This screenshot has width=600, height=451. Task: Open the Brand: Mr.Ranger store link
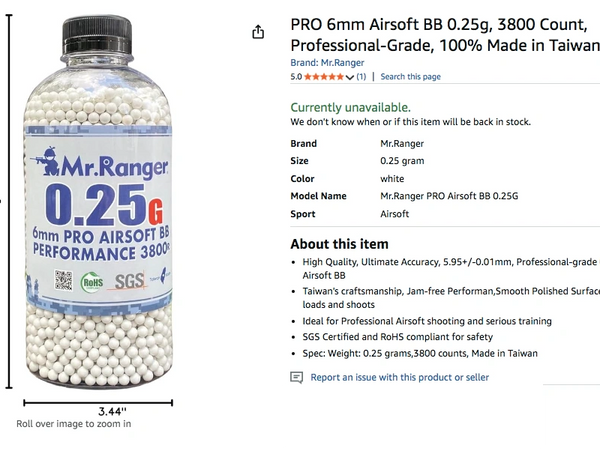coord(327,63)
